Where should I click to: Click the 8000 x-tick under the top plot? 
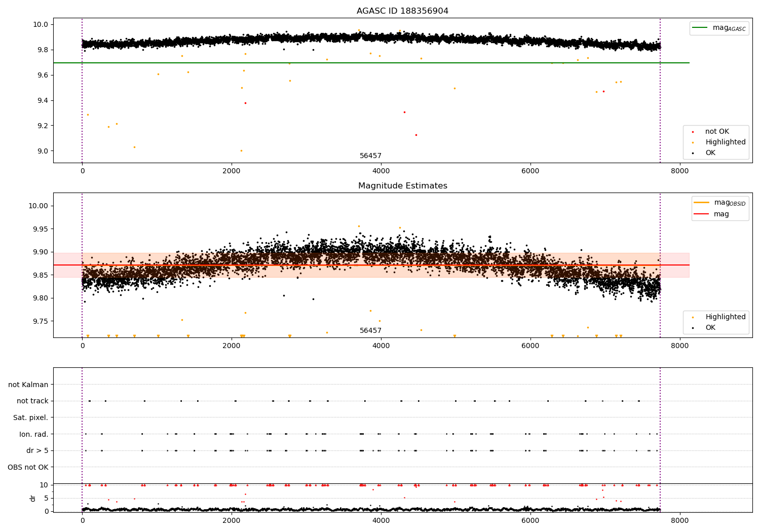pos(679,171)
